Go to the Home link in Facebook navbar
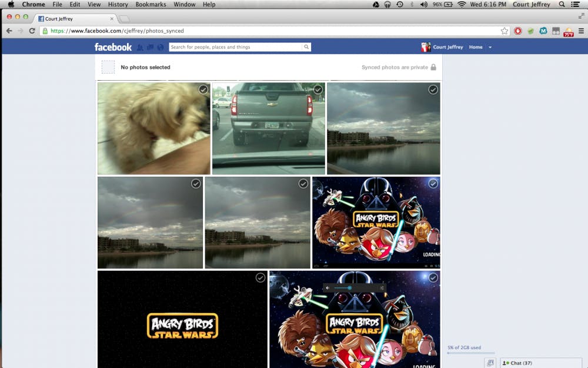The height and width of the screenshot is (368, 588). (x=475, y=47)
